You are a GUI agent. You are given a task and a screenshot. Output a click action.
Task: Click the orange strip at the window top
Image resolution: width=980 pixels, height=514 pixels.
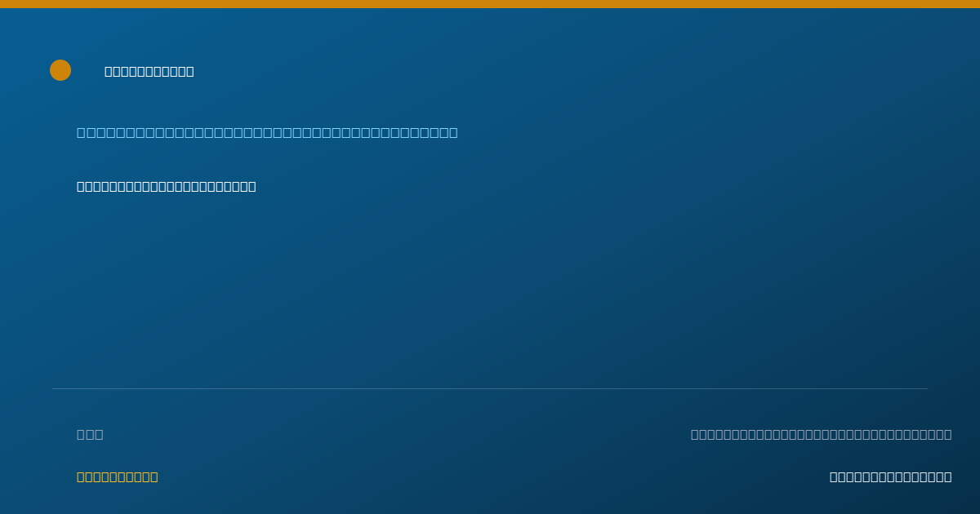tap(490, 4)
